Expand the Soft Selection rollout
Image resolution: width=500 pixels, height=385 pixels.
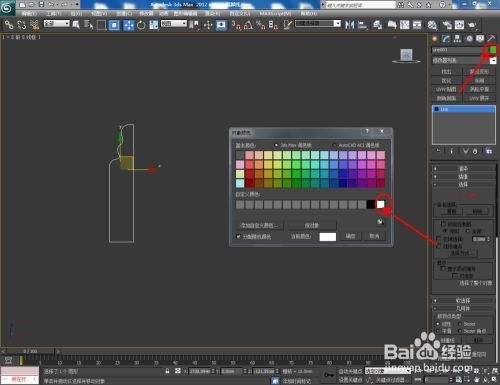pyautogui.click(x=463, y=301)
